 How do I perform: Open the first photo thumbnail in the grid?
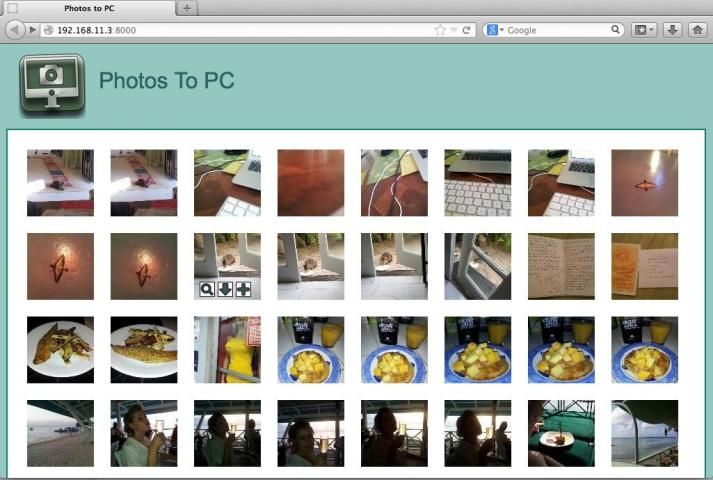click(60, 183)
